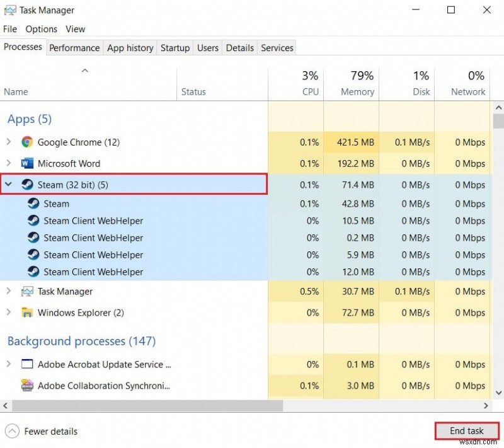Collapse the Steam (32 bit) process group
Screen dimensions: 504x448
9,185
